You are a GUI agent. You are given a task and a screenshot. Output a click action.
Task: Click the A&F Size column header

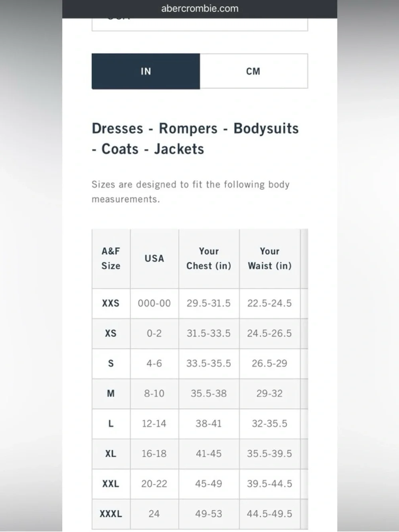pos(111,258)
